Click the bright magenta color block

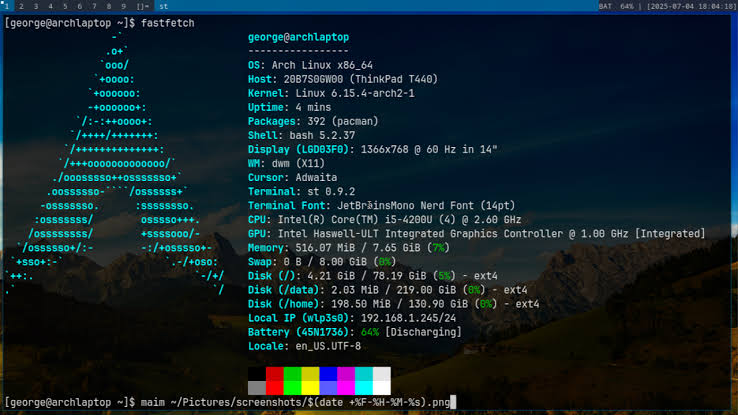pos(346,388)
